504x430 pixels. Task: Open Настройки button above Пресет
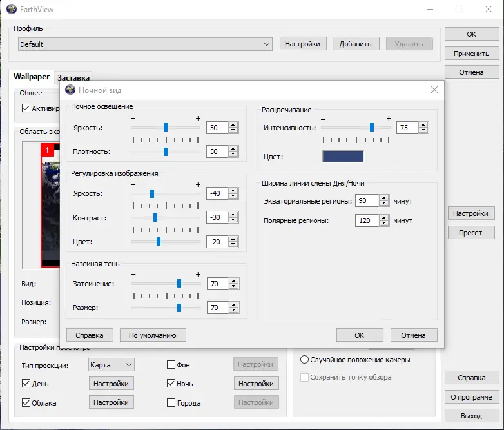[x=471, y=213]
